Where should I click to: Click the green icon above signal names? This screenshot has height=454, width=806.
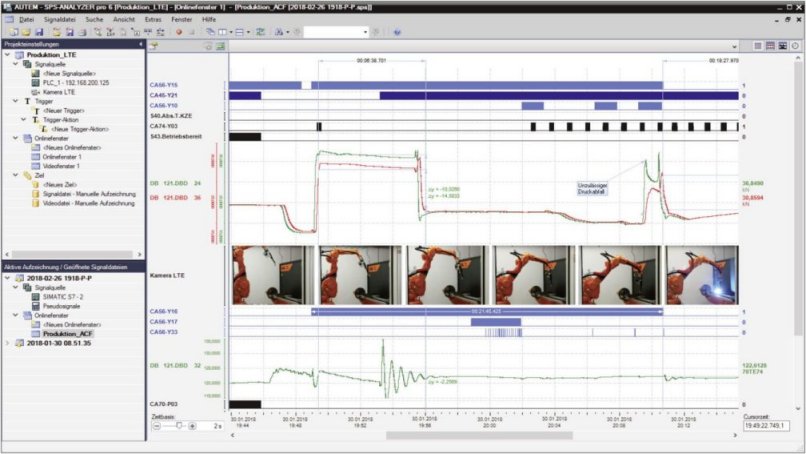(x=221, y=46)
